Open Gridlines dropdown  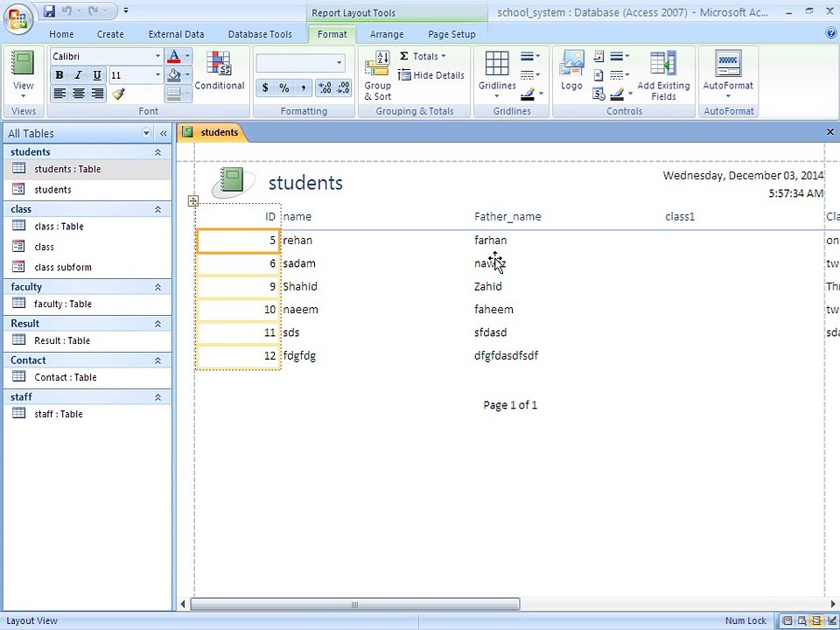coord(497,75)
